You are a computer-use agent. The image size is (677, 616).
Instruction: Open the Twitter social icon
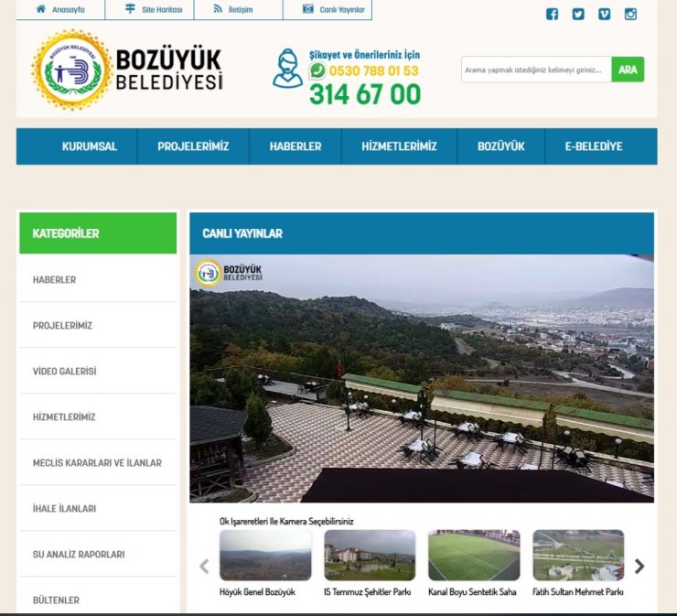pyautogui.click(x=578, y=14)
